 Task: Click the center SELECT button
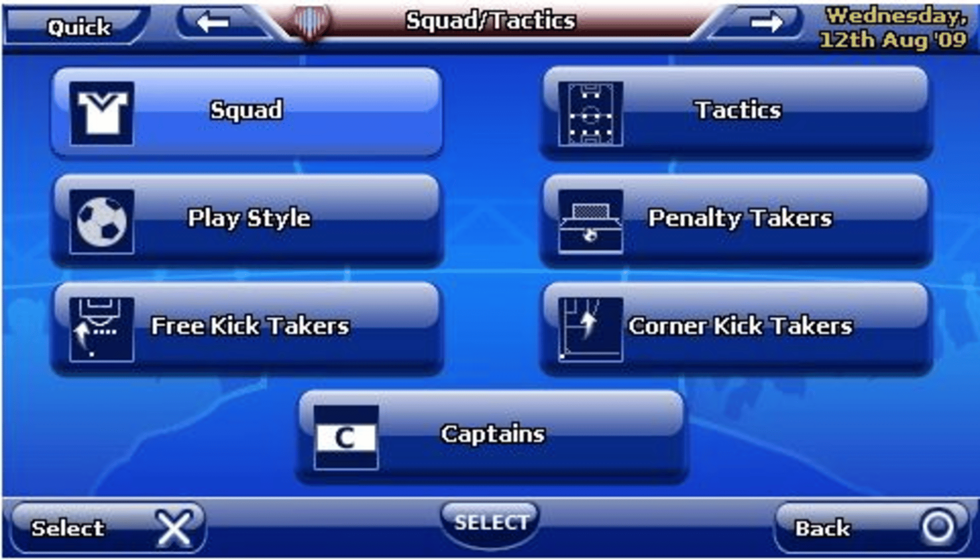[x=491, y=523]
